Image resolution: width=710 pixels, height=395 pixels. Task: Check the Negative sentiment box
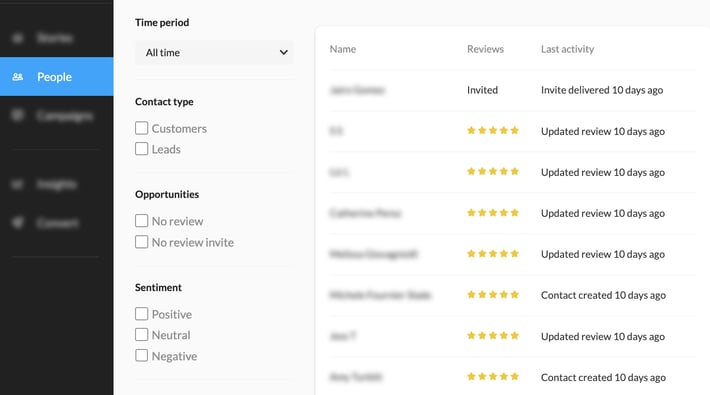click(141, 356)
